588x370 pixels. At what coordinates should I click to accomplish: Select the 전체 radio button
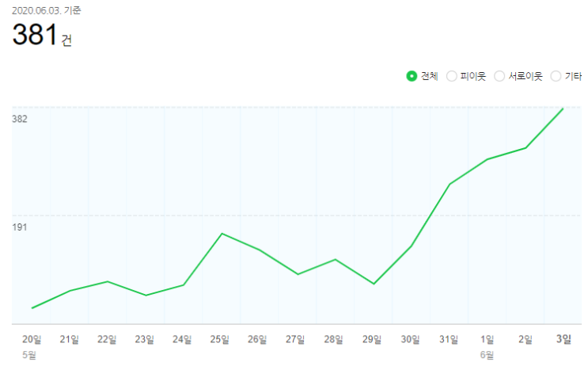[x=412, y=76]
